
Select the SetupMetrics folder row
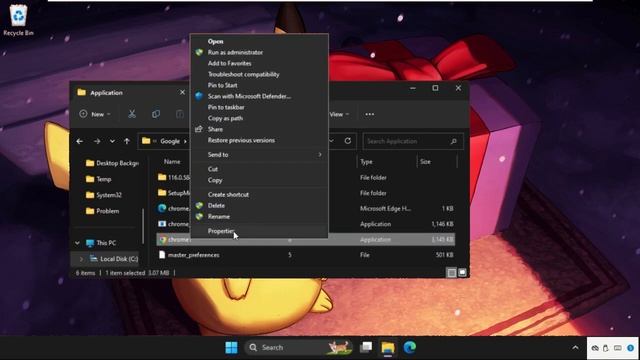pyautogui.click(x=305, y=193)
